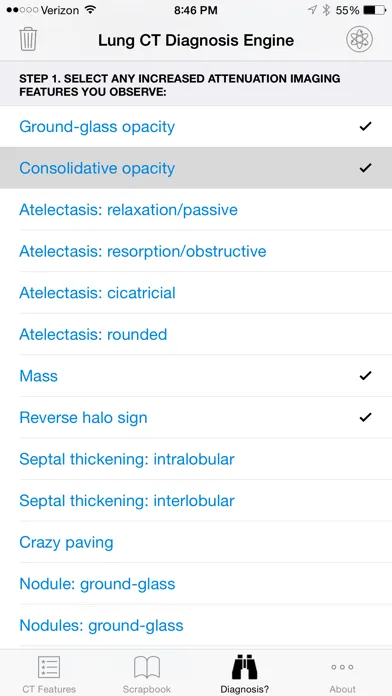The width and height of the screenshot is (392, 696).
Task: Tap the Wi-Fi icon in status bar
Action: point(91,10)
